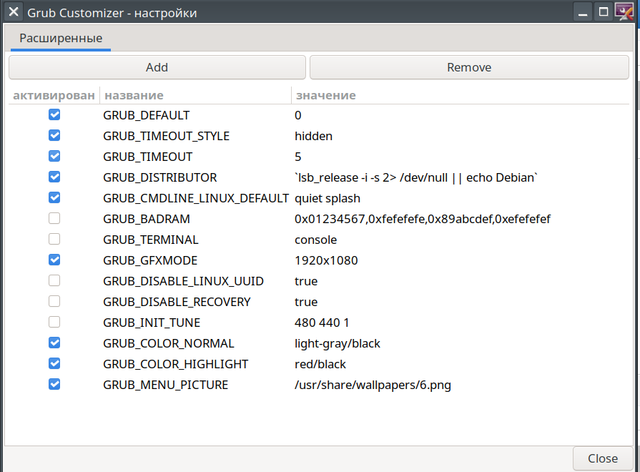Click the GRUB_TIMEOUT value 5
This screenshot has height=472, width=640.
tap(298, 157)
